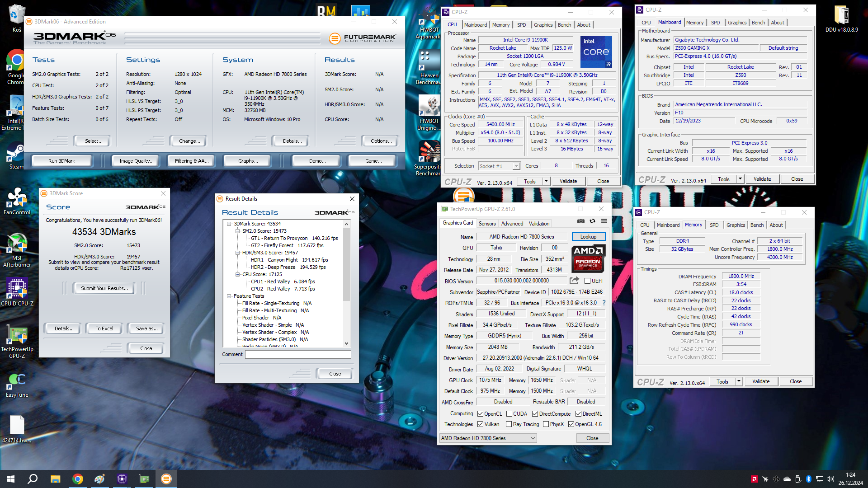Toggle the OpenCL checkbox
868x488 pixels.
click(481, 414)
